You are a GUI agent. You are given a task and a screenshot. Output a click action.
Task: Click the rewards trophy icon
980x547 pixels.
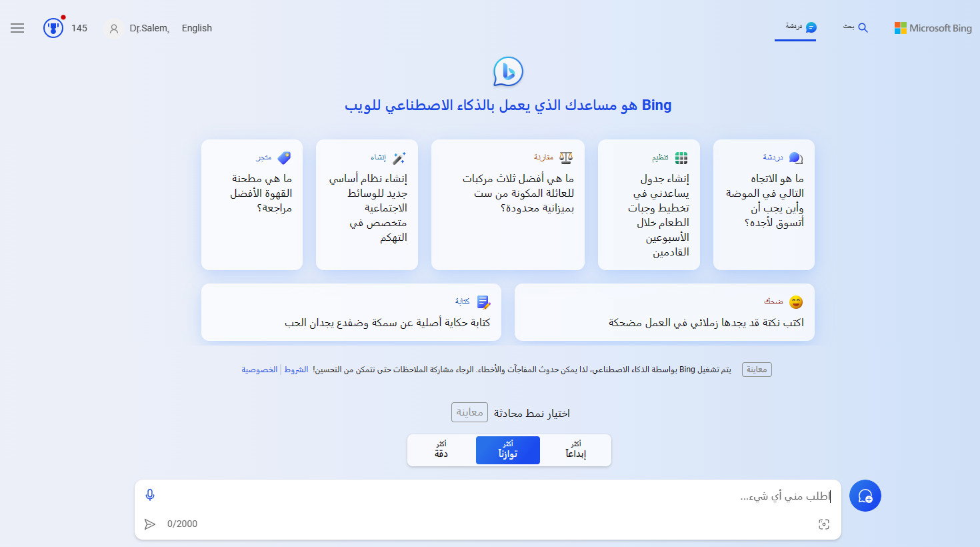point(53,28)
